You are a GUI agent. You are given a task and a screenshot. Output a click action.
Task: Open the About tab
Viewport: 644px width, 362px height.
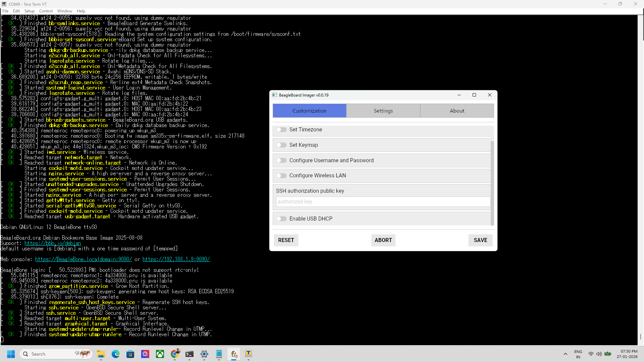click(x=457, y=111)
